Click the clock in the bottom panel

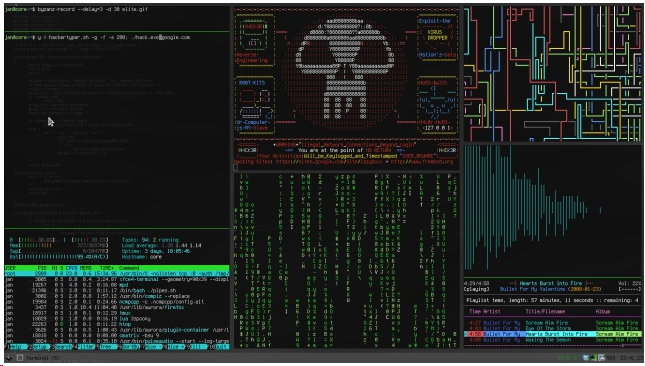tap(631, 357)
